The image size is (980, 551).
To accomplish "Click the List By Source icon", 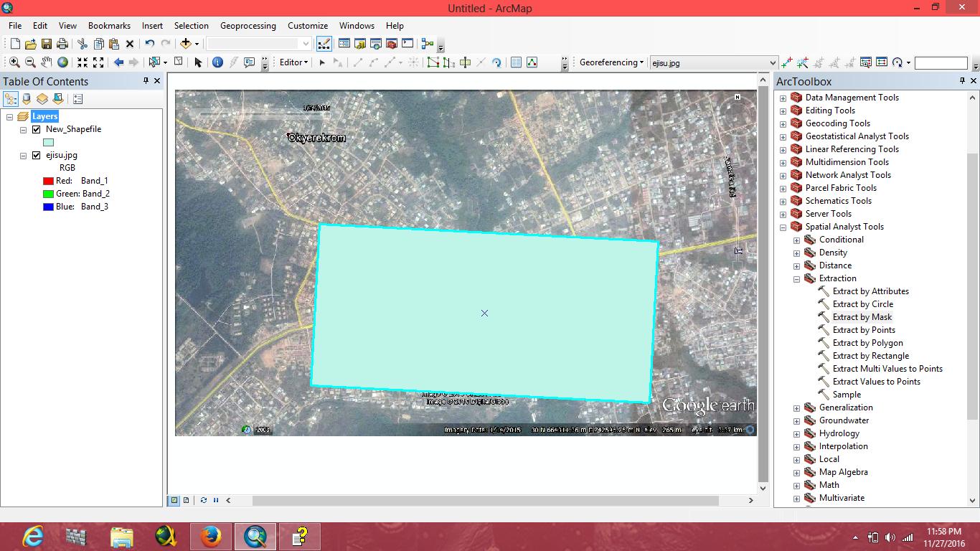I will pos(27,99).
